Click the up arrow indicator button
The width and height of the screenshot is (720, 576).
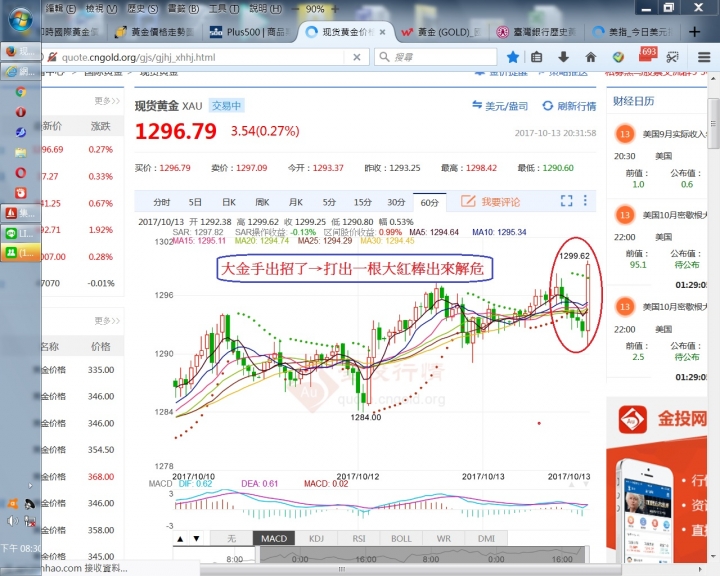(x=180, y=539)
